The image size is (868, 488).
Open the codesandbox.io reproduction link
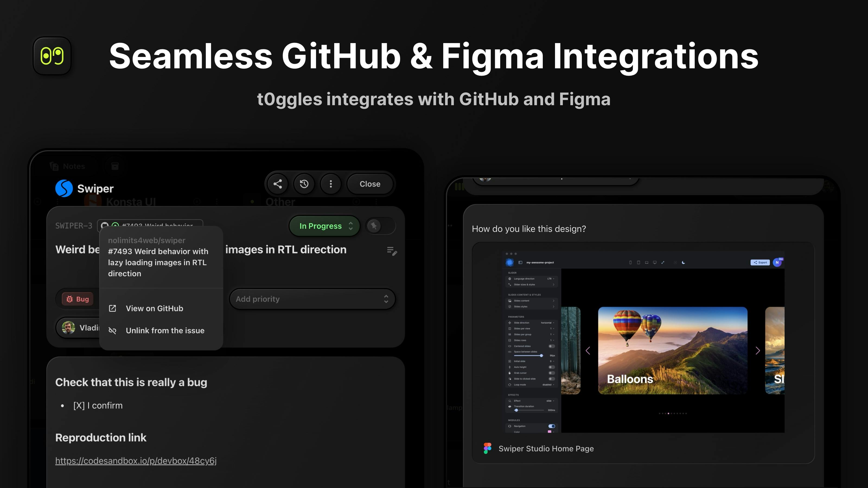click(x=136, y=461)
